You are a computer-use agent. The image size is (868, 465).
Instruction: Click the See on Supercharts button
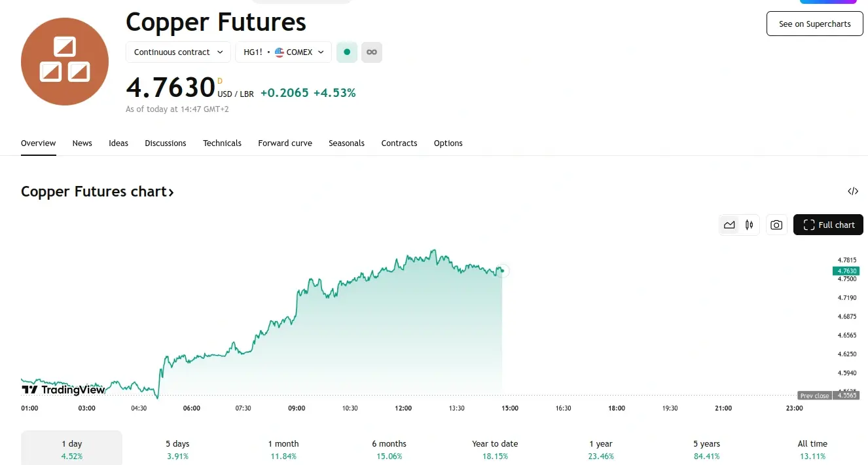(814, 24)
